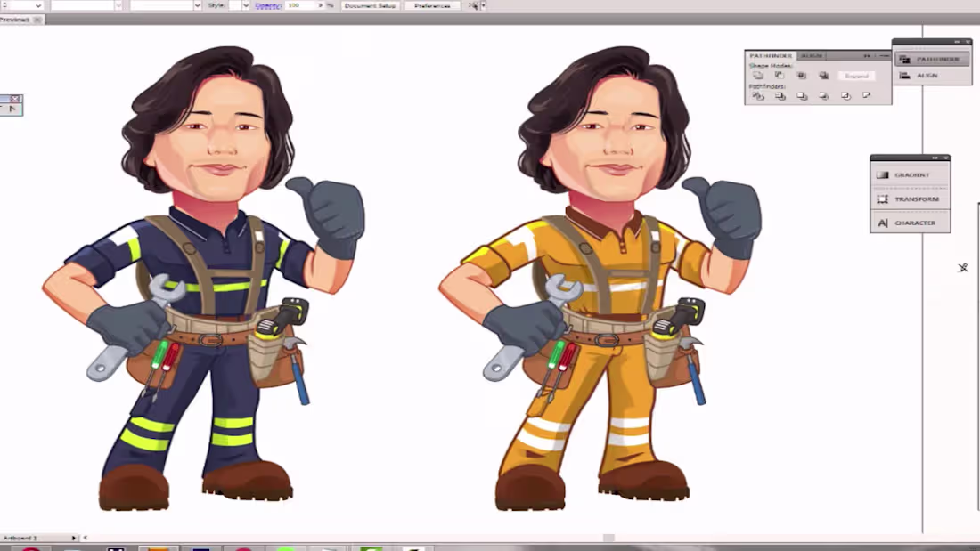Click the Divide pathfinder icon
The height and width of the screenshot is (551, 980).
click(x=758, y=95)
